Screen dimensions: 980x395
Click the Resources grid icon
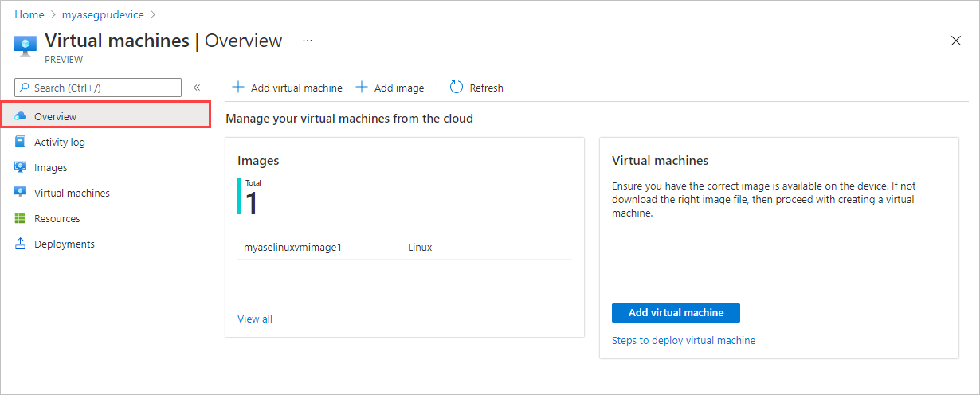(x=21, y=218)
